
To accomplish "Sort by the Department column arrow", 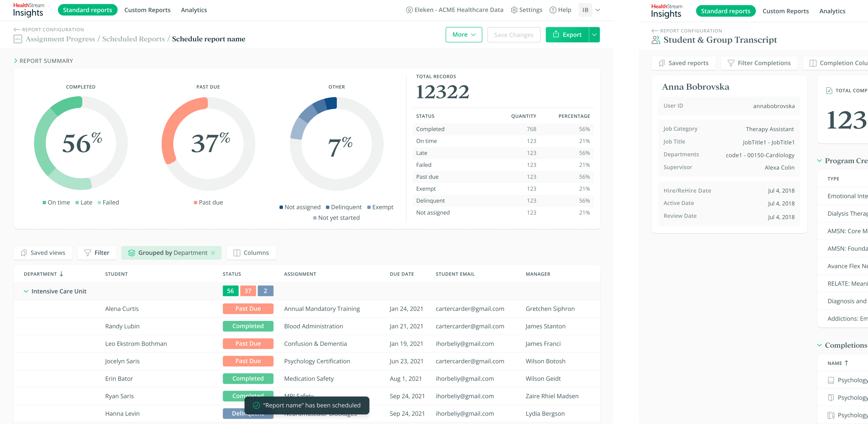I will pyautogui.click(x=61, y=274).
